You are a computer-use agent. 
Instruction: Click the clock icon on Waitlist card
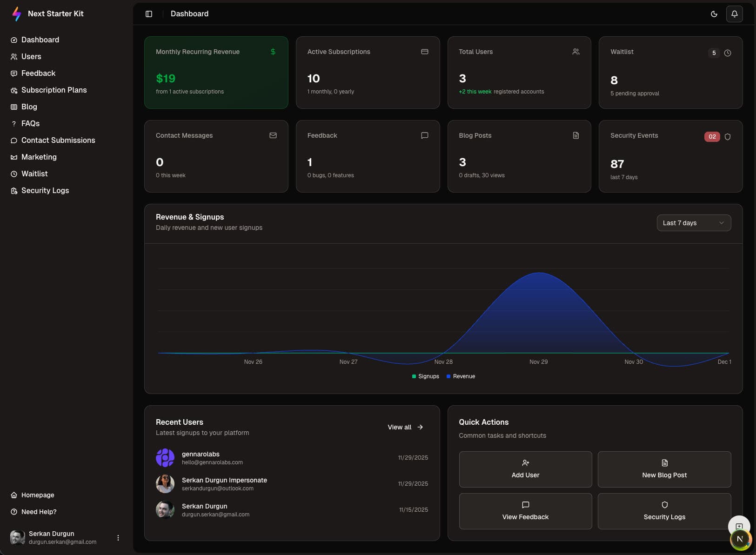tap(728, 53)
